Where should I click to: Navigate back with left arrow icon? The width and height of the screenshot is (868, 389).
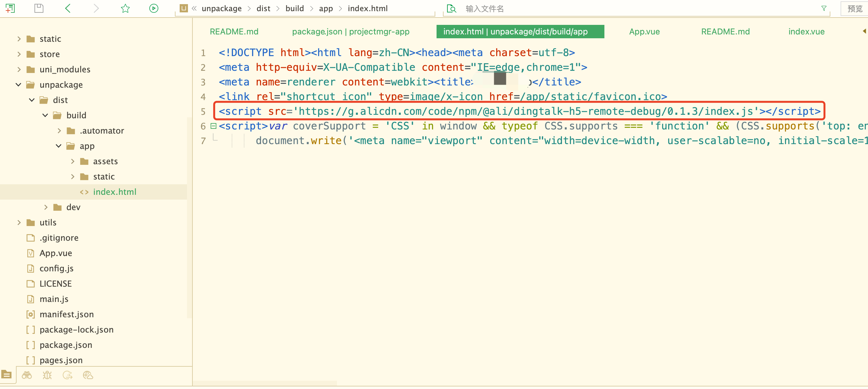[x=68, y=8]
